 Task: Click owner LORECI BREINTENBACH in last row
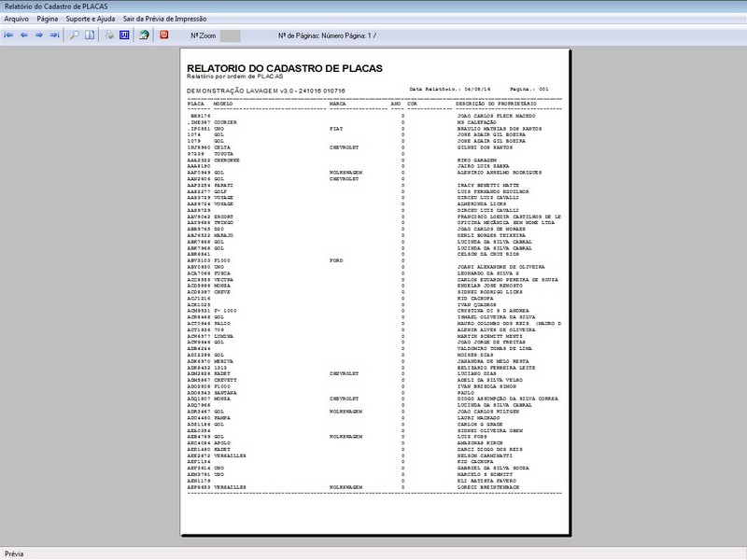pos(488,487)
